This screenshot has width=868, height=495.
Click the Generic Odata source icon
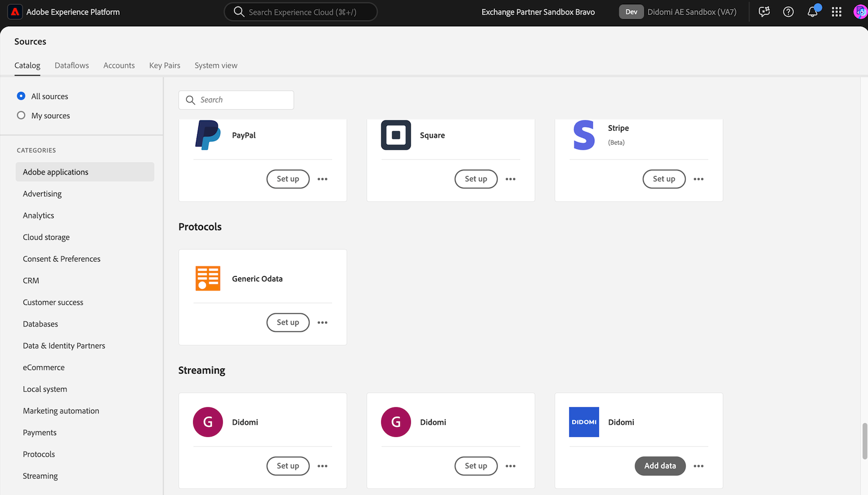(x=208, y=279)
